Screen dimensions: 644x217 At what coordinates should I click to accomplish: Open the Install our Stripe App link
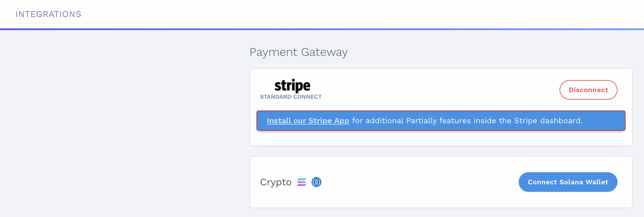tap(308, 121)
